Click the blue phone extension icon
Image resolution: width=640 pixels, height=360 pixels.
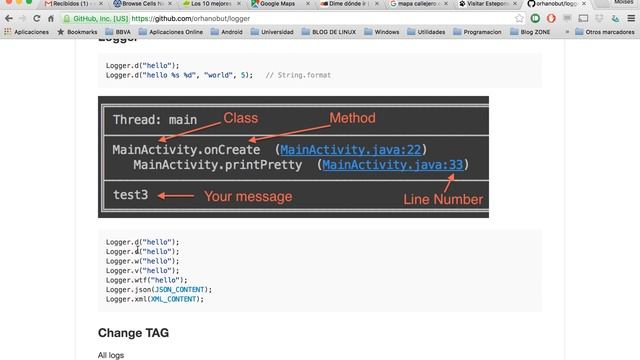tap(615, 18)
